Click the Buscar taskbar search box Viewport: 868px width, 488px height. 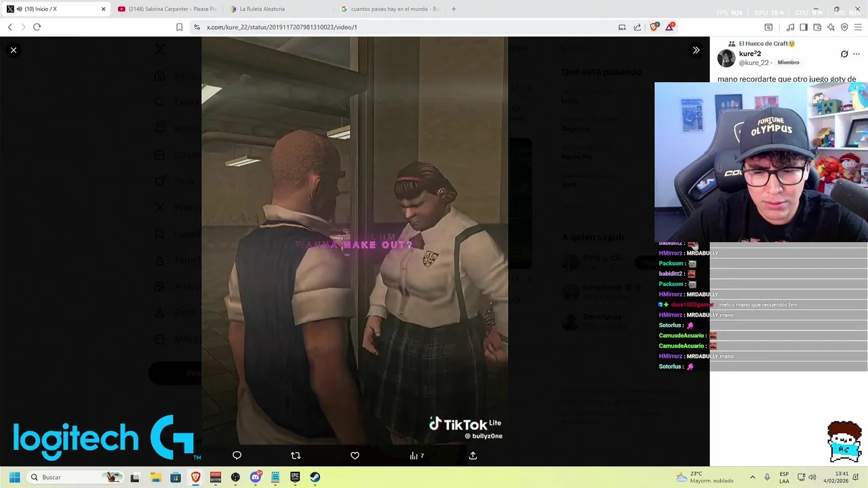(x=75, y=477)
